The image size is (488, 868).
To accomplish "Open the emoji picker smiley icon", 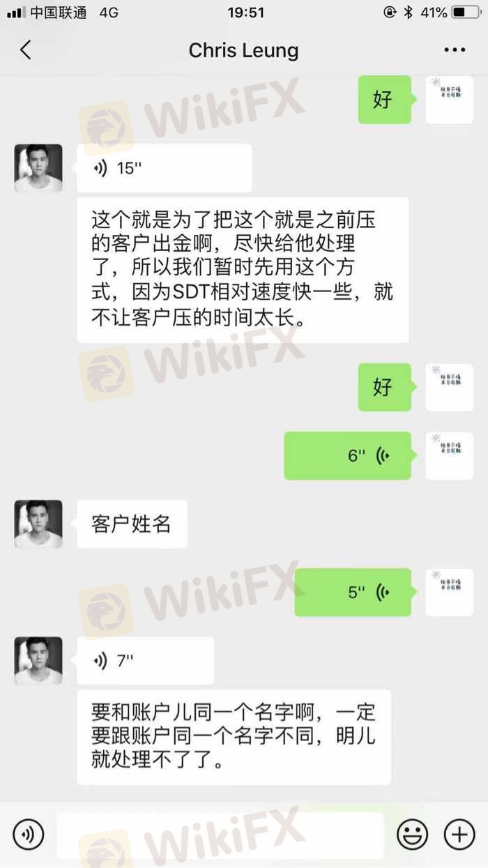I will [413, 834].
